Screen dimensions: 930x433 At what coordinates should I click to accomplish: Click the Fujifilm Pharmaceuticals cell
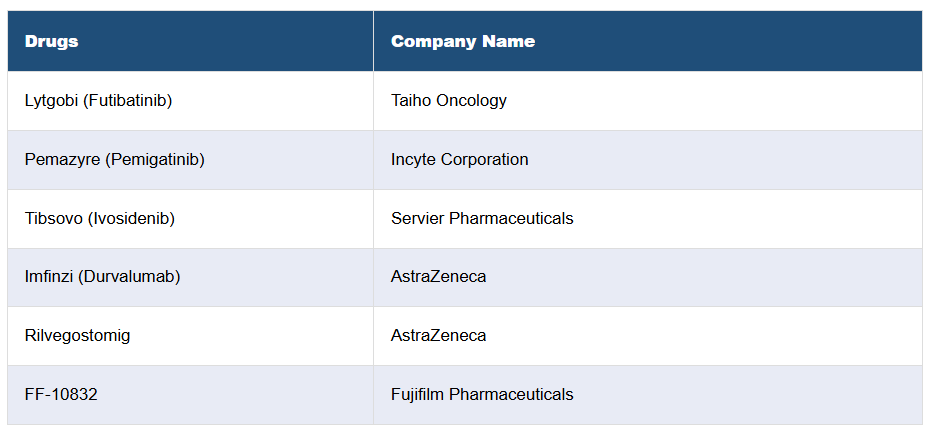(x=482, y=394)
